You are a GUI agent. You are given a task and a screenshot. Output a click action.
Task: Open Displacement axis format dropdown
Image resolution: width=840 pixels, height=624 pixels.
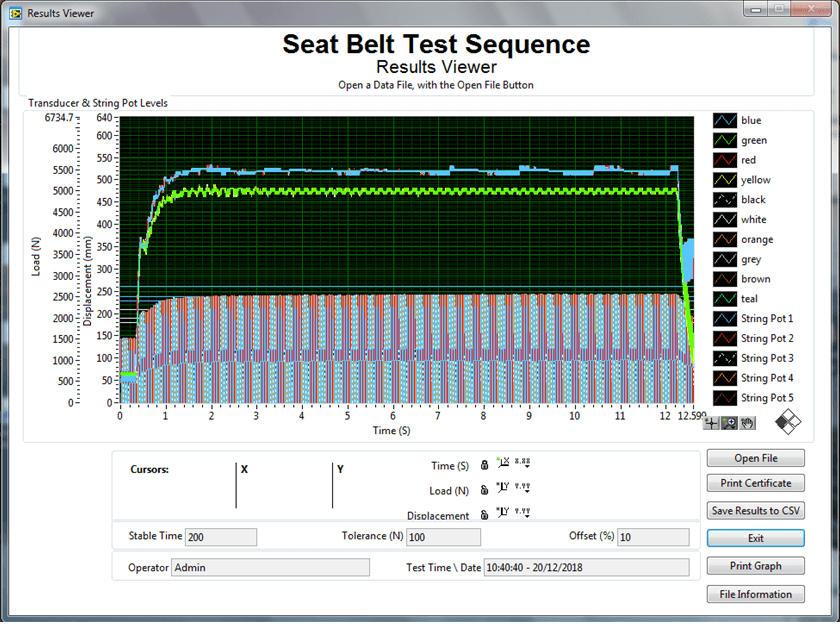522,513
